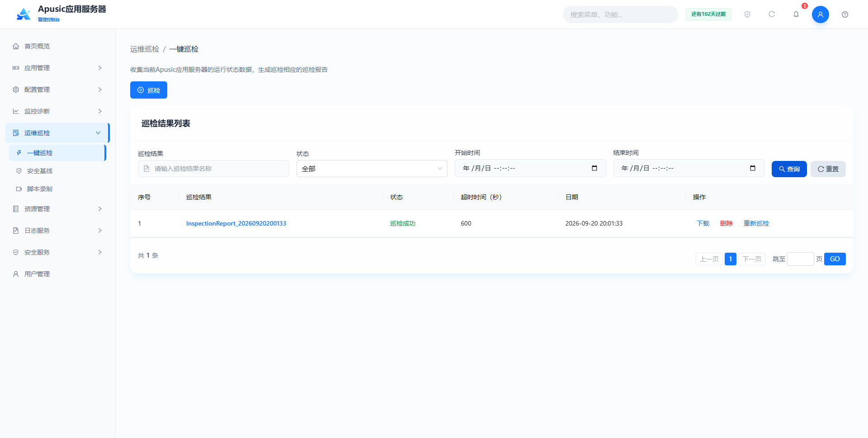The width and height of the screenshot is (868, 438).
Task: Open the InspectionReport_20260920200133 link
Action: pyautogui.click(x=236, y=223)
